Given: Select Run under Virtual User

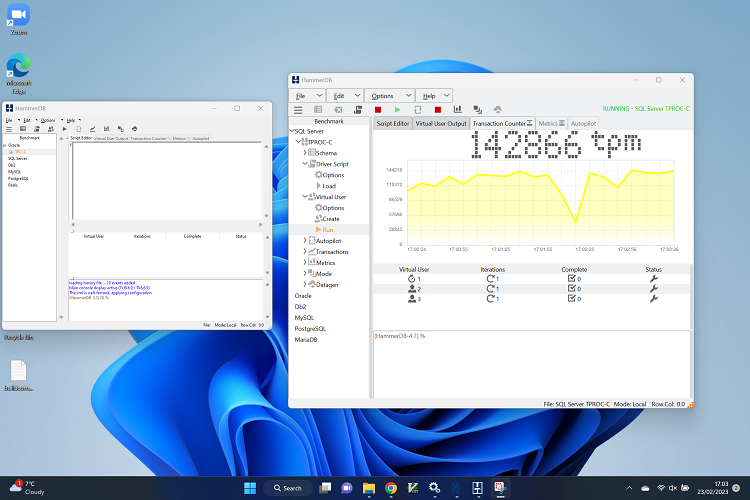Looking at the screenshot, I should coord(328,230).
